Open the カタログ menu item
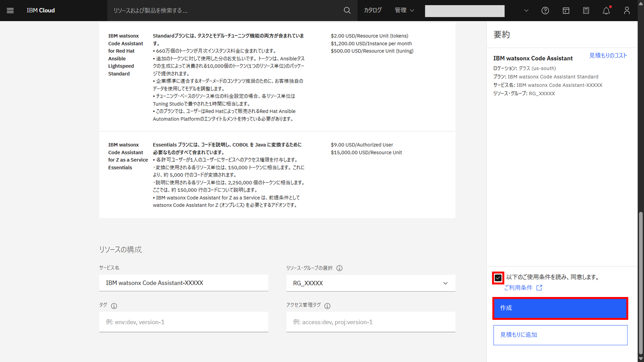The width and height of the screenshot is (644, 362). coord(373,11)
